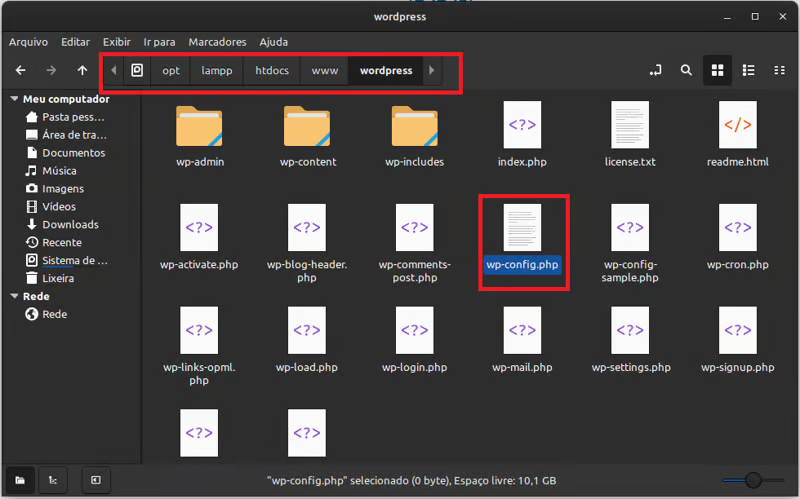Go forward using the right arrow button
The width and height of the screenshot is (800, 499).
(51, 70)
